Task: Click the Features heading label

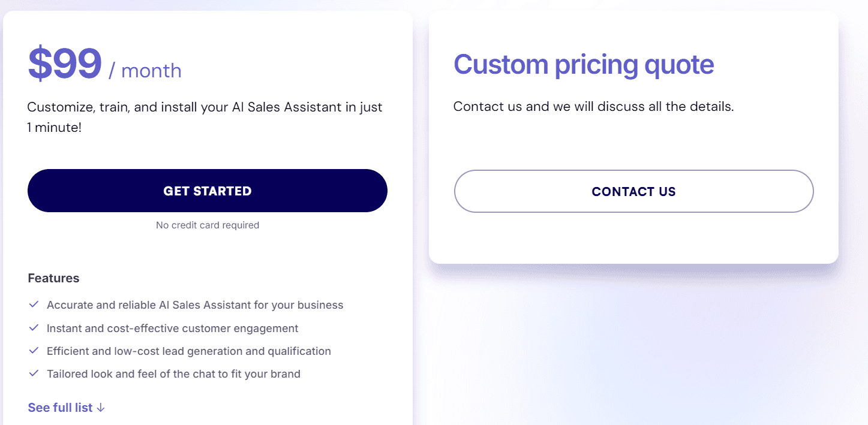Action: [x=53, y=278]
